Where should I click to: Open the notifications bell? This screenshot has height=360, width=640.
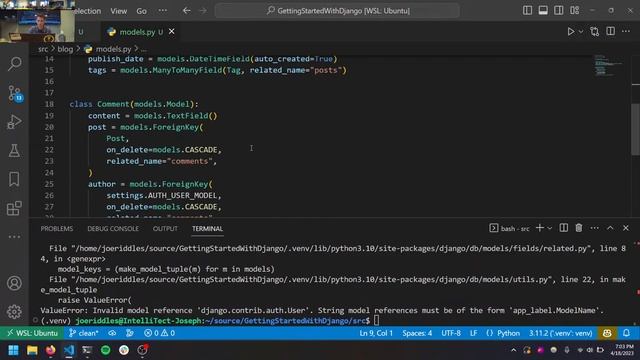pyautogui.click(x=627, y=333)
